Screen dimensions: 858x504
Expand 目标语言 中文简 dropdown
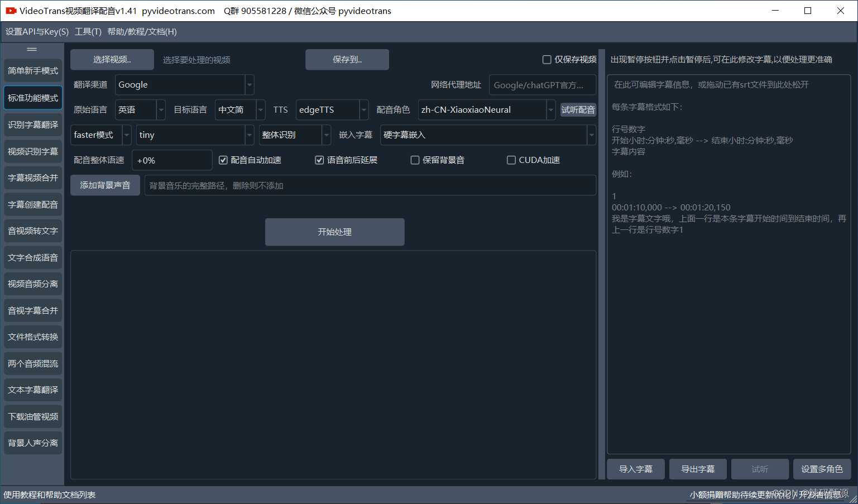240,110
